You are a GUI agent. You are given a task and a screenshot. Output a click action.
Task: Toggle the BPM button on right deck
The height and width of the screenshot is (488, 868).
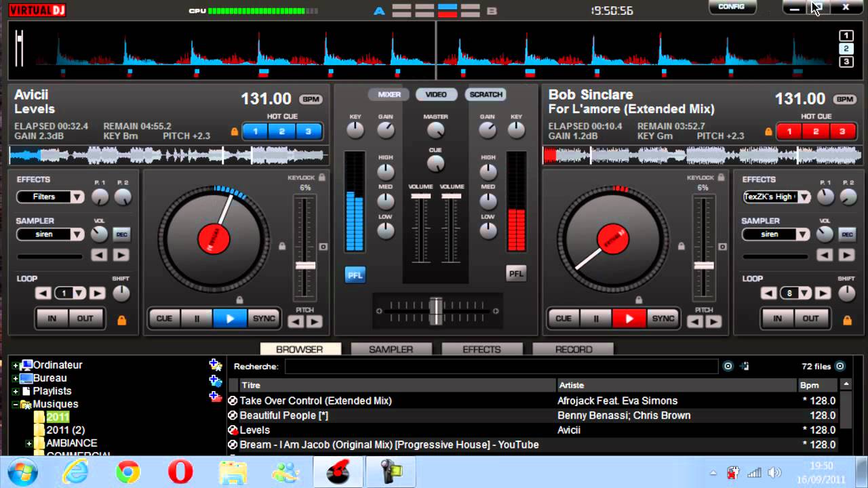click(x=845, y=99)
